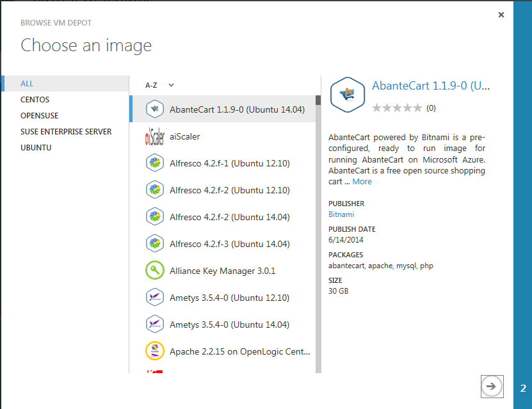
Task: Click the Apache 2.2.15 OpenLogic icon
Action: click(x=155, y=351)
